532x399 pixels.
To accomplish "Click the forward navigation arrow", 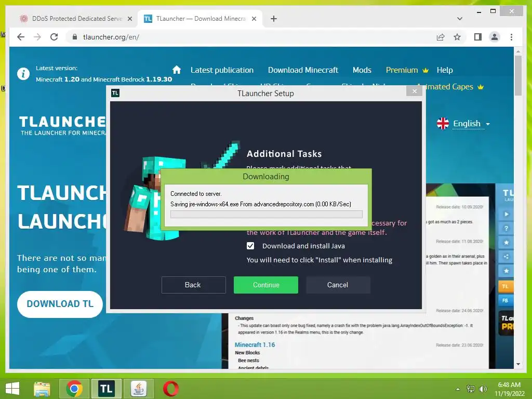I will 37,37.
